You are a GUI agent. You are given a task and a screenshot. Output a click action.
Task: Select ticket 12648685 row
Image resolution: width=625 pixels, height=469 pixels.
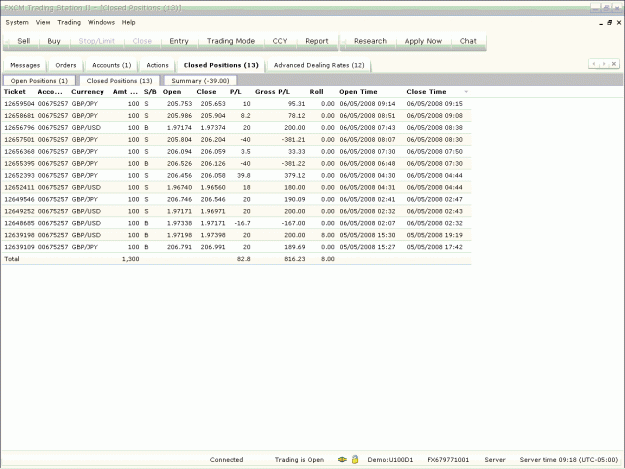coord(237,224)
